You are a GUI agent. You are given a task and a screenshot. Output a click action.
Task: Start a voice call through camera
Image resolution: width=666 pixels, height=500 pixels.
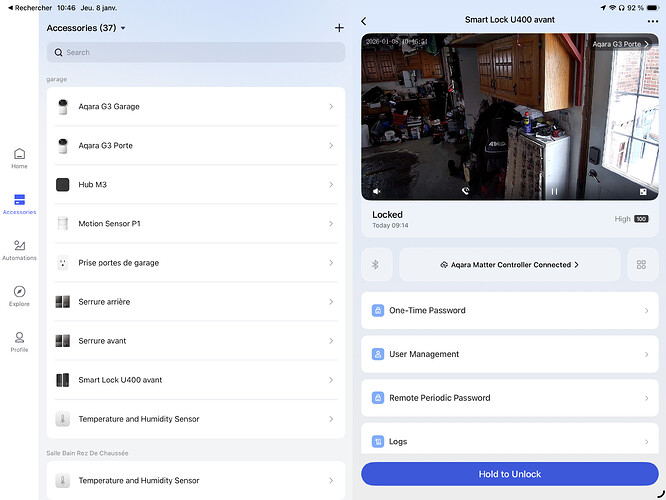(x=465, y=190)
